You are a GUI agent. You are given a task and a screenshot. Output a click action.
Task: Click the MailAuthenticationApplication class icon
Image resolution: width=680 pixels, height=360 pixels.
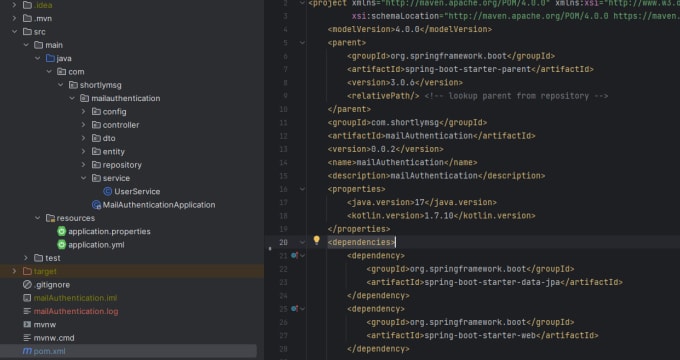96,205
